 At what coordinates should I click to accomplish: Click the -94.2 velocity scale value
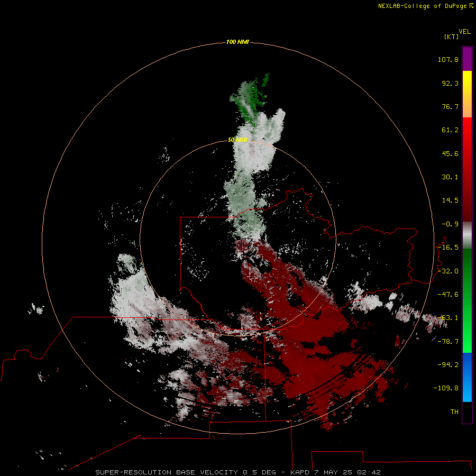coord(448,364)
